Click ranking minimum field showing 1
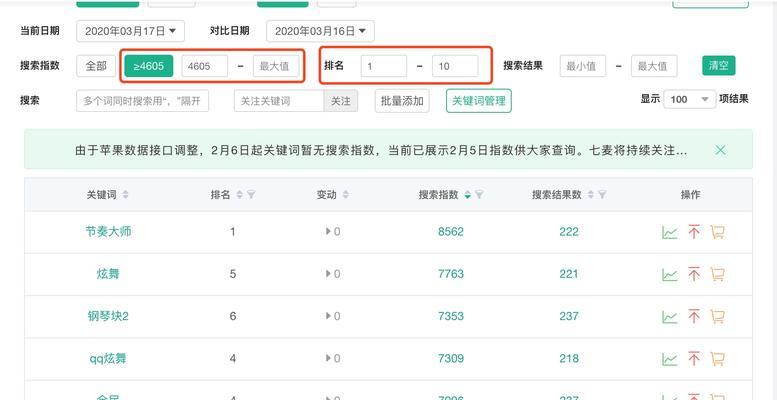The height and width of the screenshot is (400, 777). 384,66
